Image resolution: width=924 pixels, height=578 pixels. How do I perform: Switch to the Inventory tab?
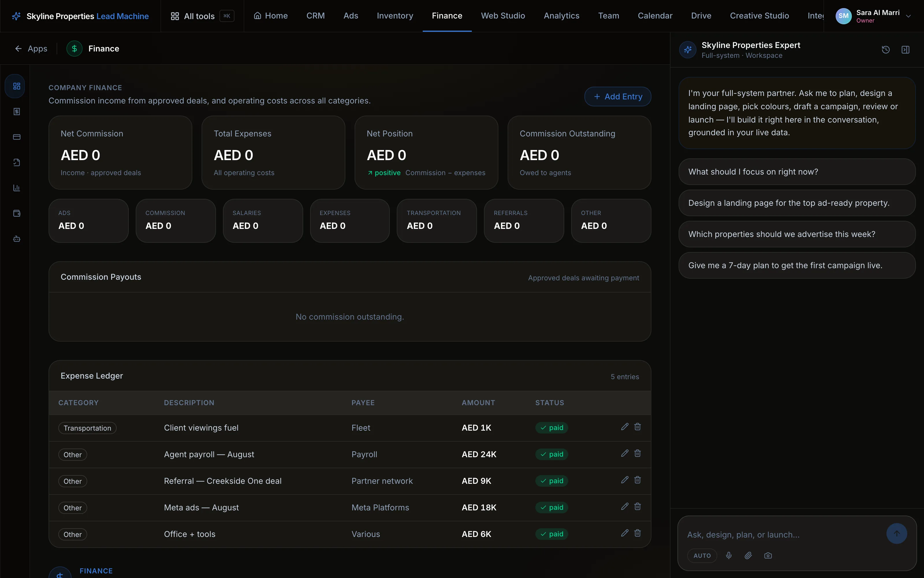coord(395,16)
